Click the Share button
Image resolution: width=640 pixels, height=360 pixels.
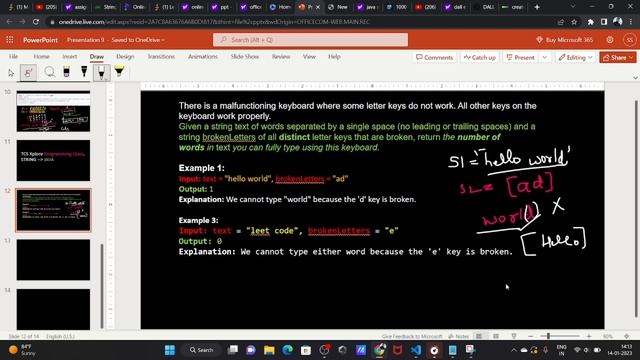coord(618,58)
